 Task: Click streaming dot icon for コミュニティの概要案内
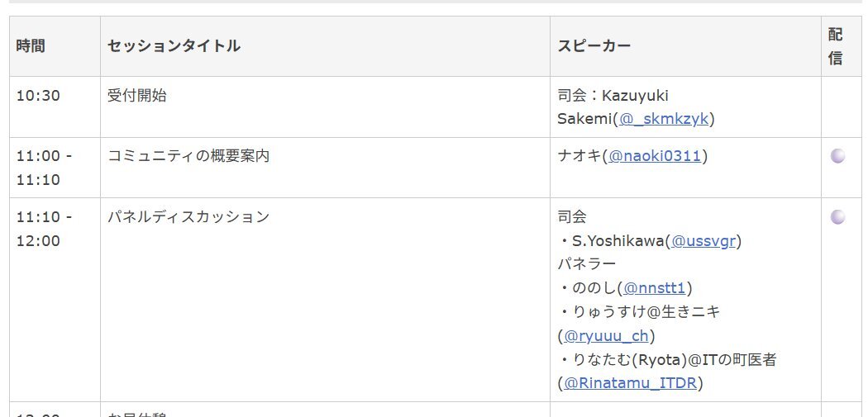click(838, 157)
